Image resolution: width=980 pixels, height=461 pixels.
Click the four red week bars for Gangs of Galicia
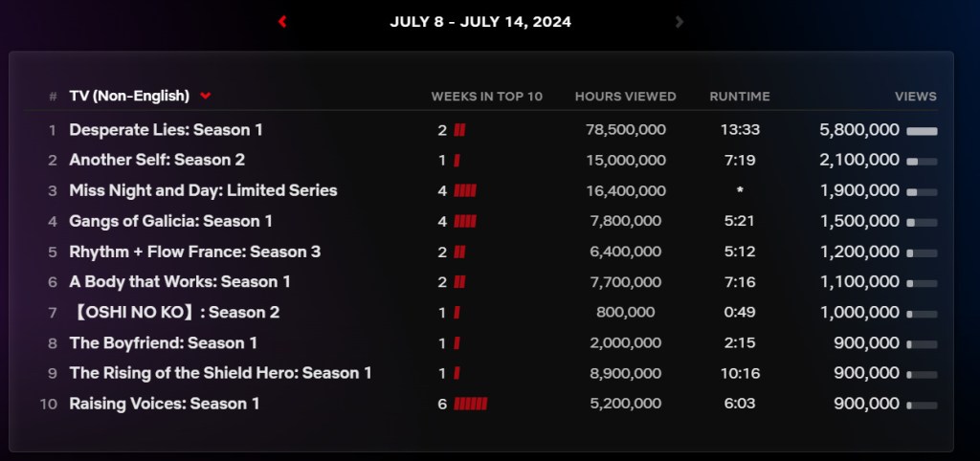pos(465,221)
